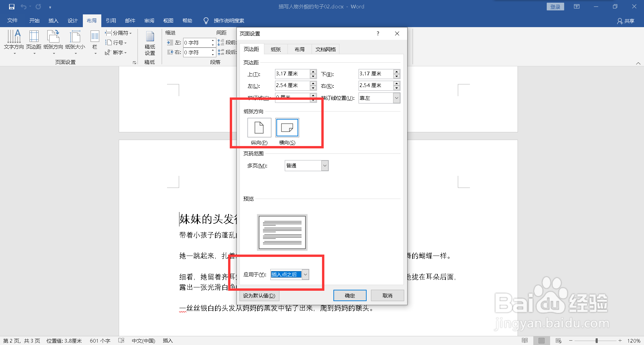
Task: Open the 审阅 ribbon tab
Action: [x=149, y=20]
